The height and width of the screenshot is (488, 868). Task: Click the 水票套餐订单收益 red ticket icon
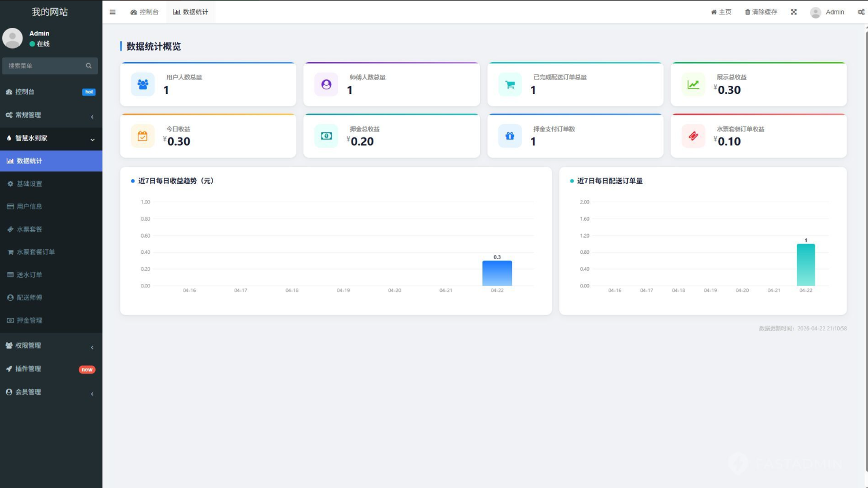point(693,136)
